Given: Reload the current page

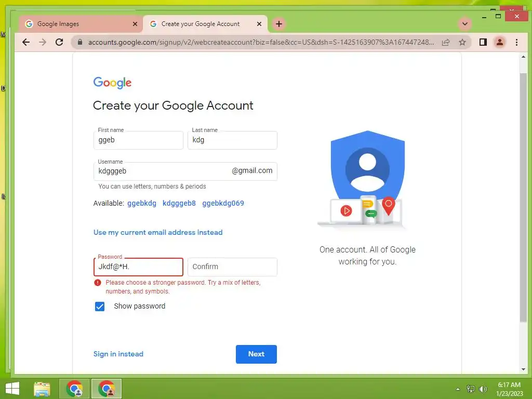Looking at the screenshot, I should point(59,42).
